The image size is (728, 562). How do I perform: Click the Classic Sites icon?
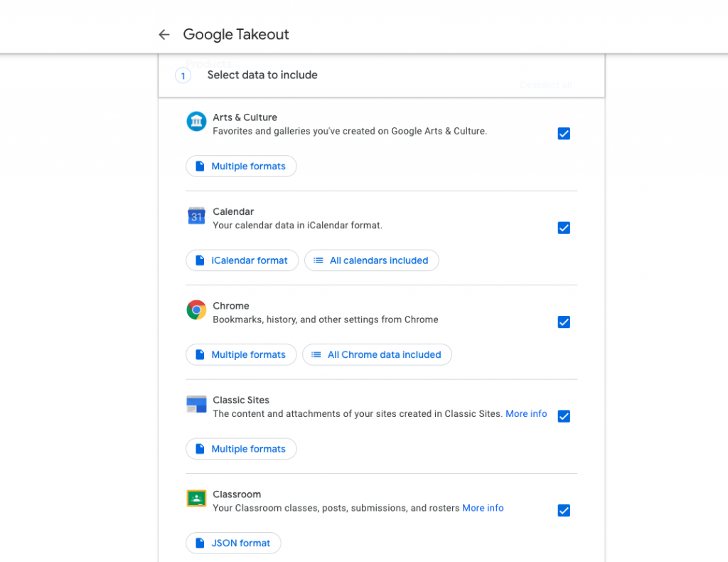click(196, 404)
